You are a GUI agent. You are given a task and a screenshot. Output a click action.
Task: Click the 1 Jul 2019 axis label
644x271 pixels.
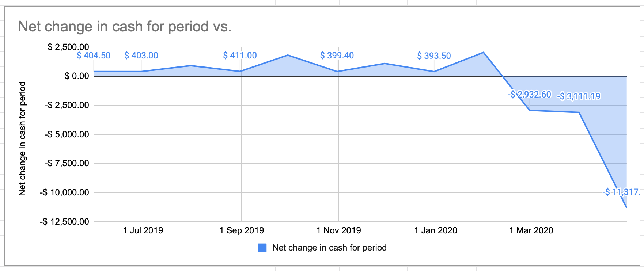coord(143,230)
